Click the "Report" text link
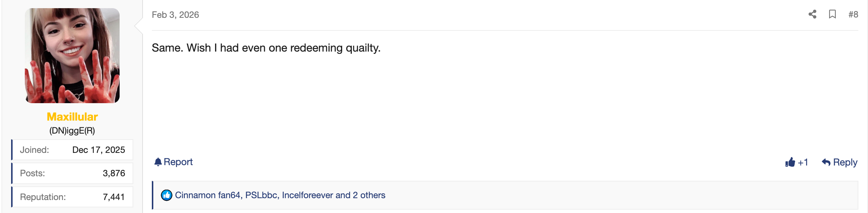 [x=178, y=162]
